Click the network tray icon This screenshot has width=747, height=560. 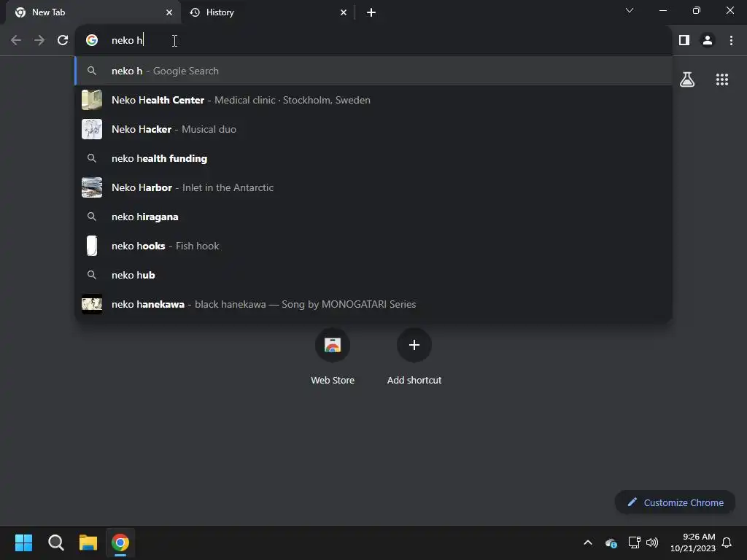point(634,542)
